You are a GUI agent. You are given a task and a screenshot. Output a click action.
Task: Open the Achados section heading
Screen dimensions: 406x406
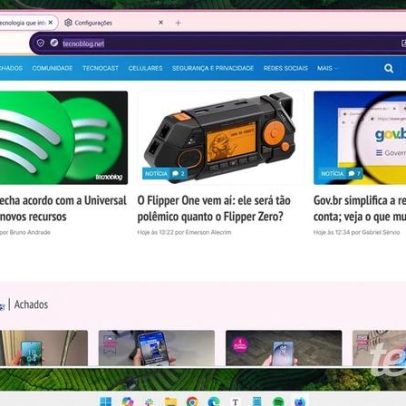(31, 304)
